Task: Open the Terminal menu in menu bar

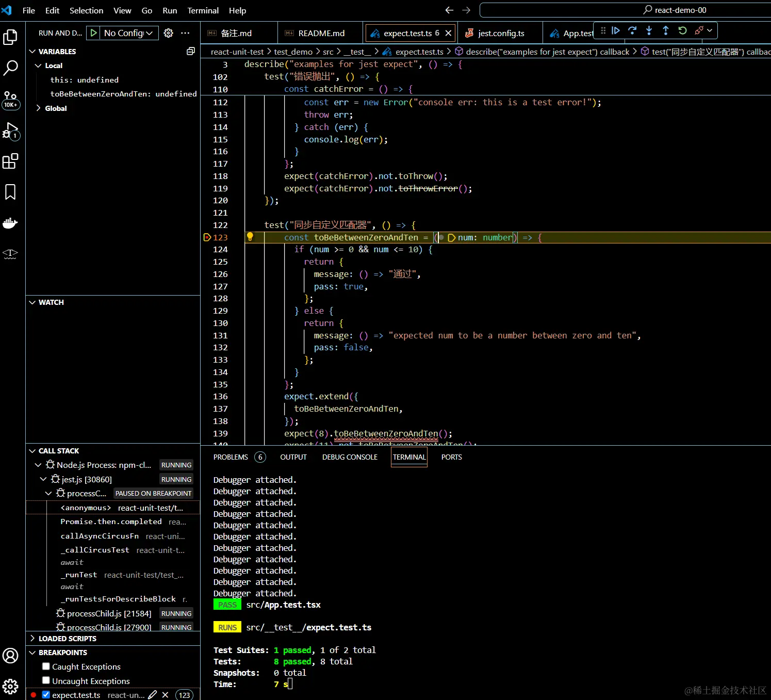Action: pos(203,10)
